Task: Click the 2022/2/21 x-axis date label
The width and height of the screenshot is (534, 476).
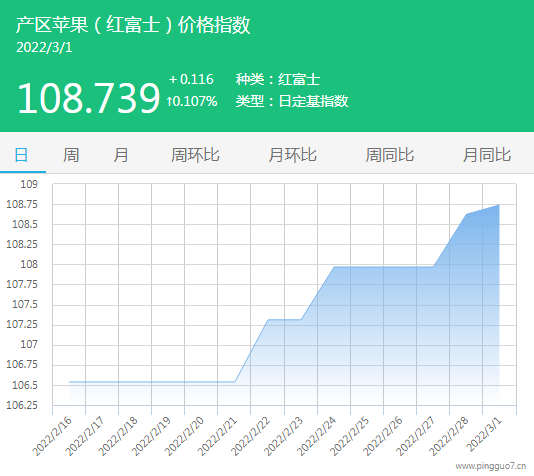Action: pos(217,437)
